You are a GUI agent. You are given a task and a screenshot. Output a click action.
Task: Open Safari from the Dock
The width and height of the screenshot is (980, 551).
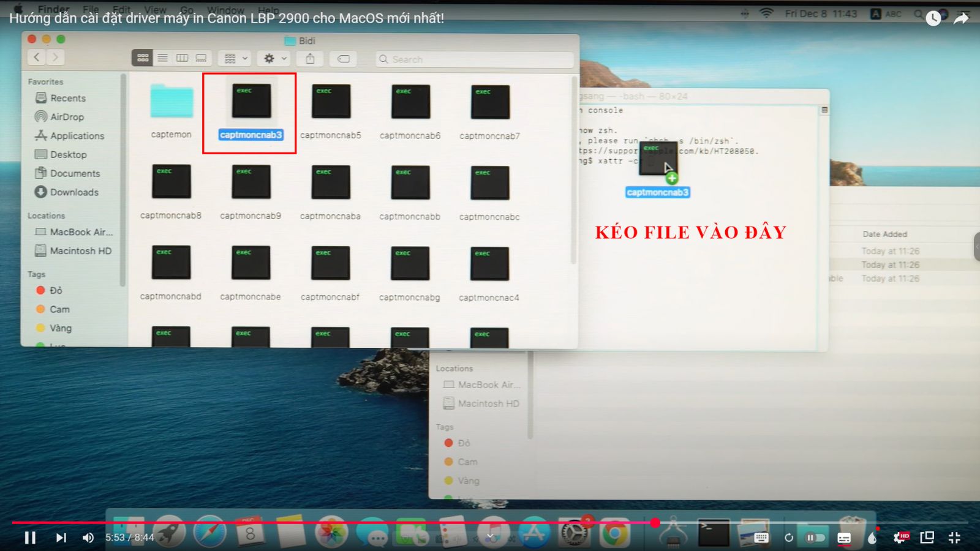tap(209, 531)
